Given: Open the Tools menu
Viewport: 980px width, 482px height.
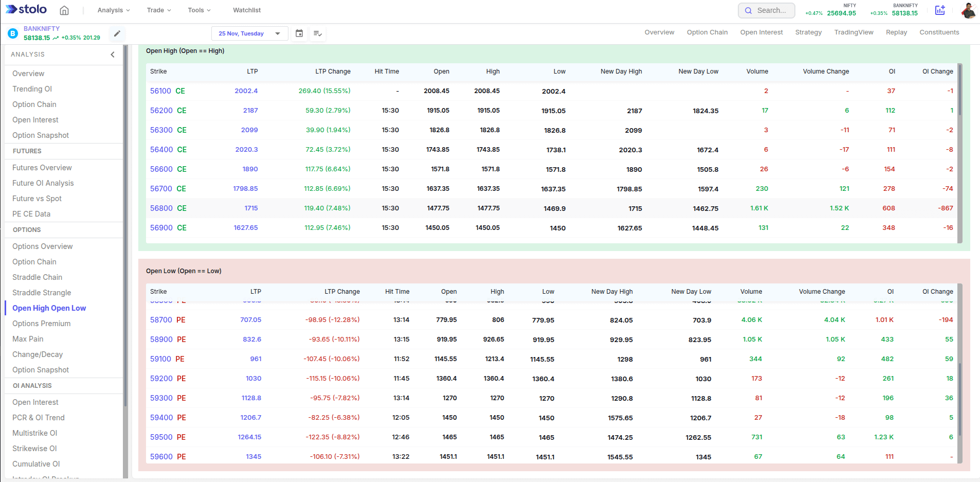Looking at the screenshot, I should point(199,10).
